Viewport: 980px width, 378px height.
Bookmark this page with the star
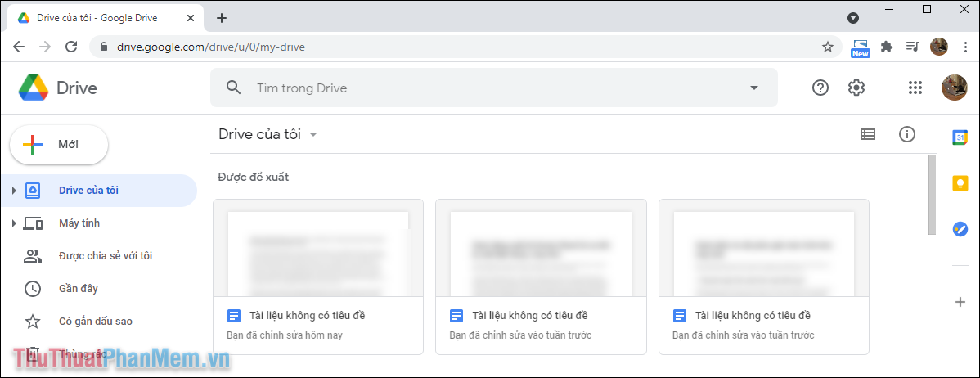pyautogui.click(x=828, y=47)
